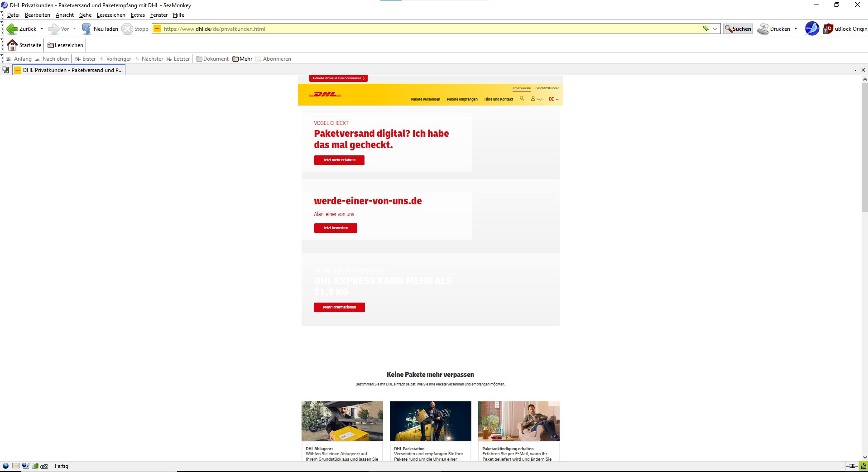Click Mehr Informationen button
The height and width of the screenshot is (472, 868).
click(x=339, y=307)
